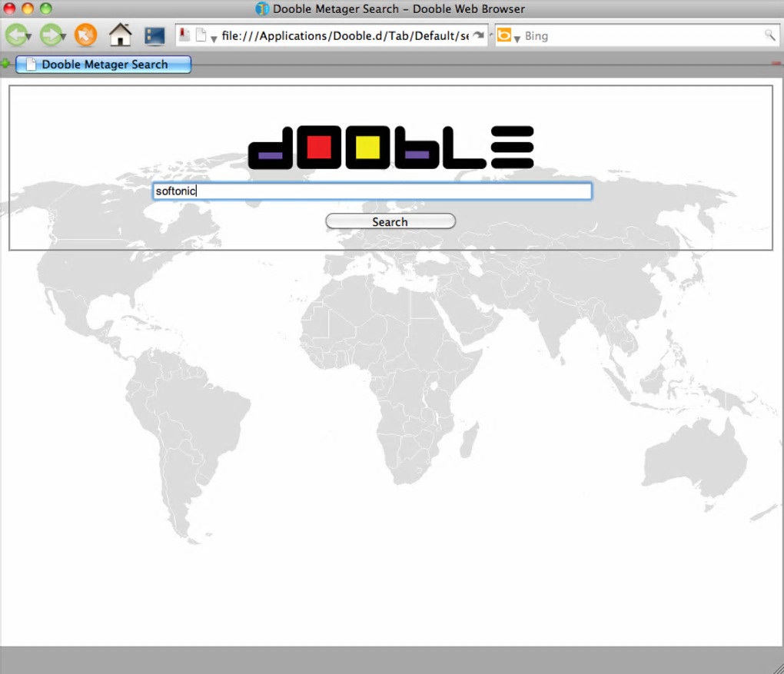Click the Dooble logo
The image size is (784, 674).
coord(391,147)
